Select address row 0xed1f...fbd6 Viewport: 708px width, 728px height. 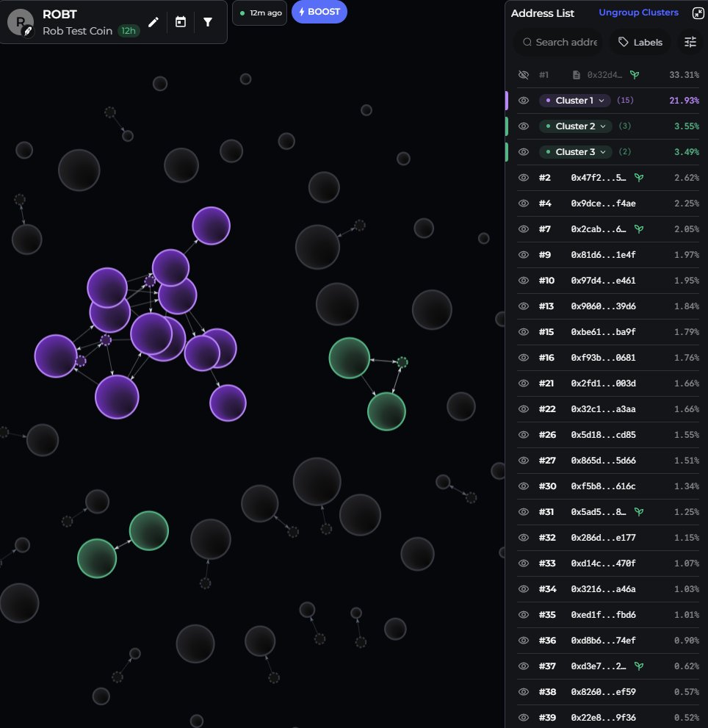(607, 615)
